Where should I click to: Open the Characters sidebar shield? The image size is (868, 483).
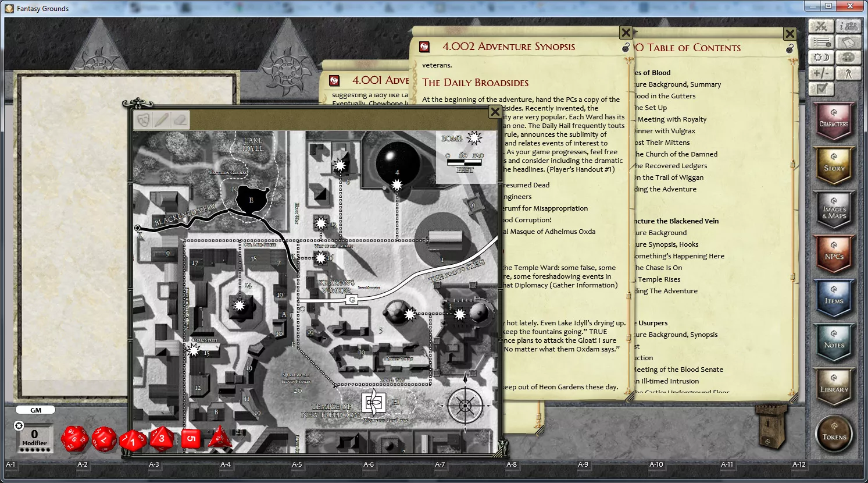click(x=834, y=122)
